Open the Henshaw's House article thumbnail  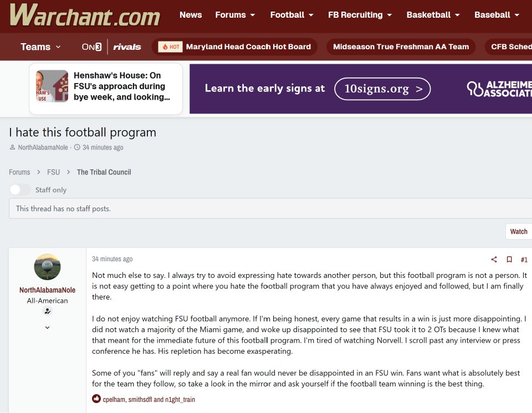tap(52, 86)
